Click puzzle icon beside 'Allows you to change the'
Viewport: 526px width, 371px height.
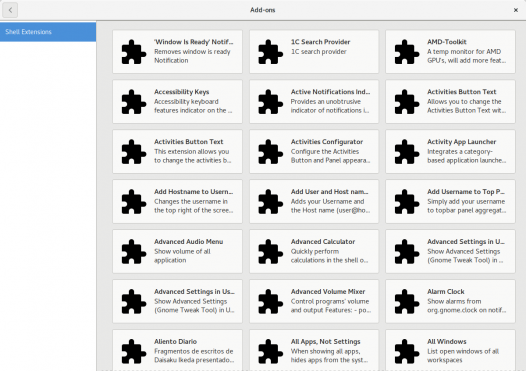click(407, 102)
